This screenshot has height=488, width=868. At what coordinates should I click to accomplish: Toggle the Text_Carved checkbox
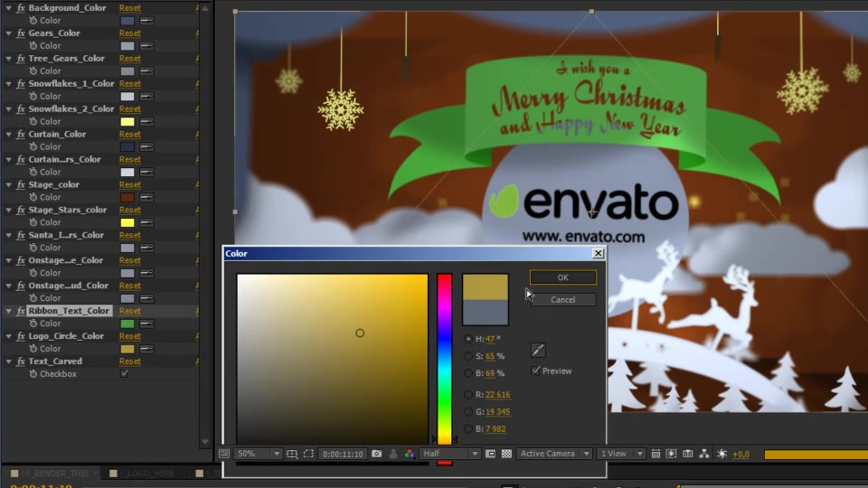(x=125, y=373)
